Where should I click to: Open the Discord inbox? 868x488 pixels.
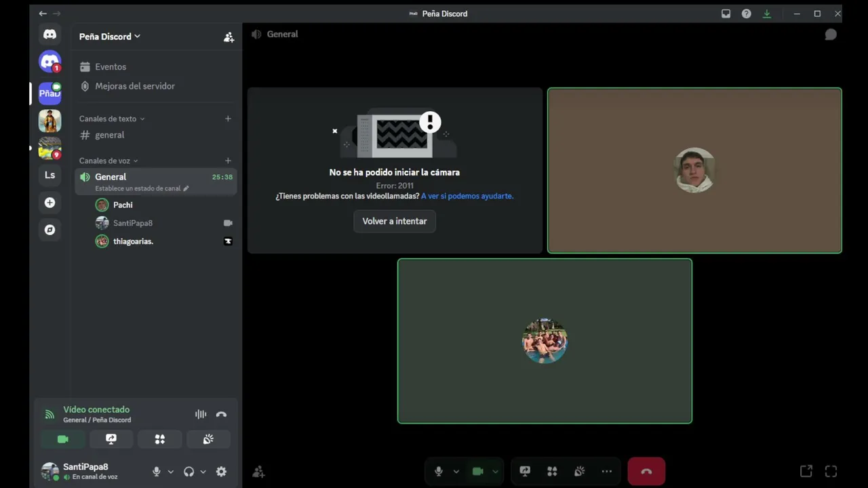click(x=726, y=14)
